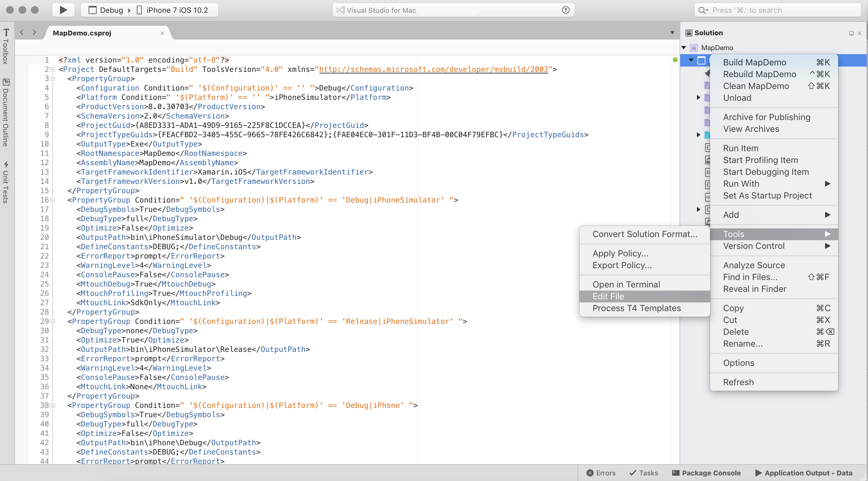Click Copy in the context menu
Image resolution: width=868 pixels, height=481 pixels.
pos(774,308)
